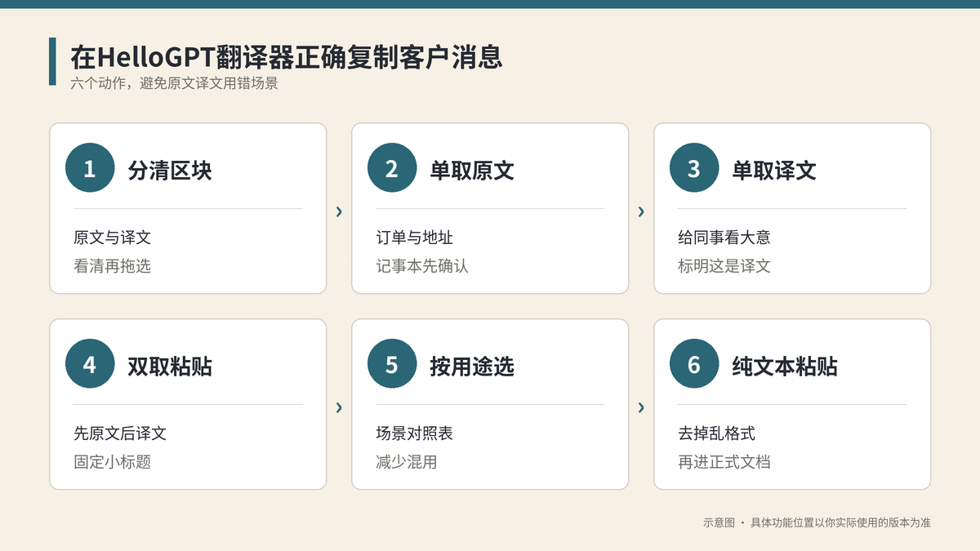Image resolution: width=980 pixels, height=551 pixels.
Task: Select the heading 单取译文
Action: pos(774,170)
